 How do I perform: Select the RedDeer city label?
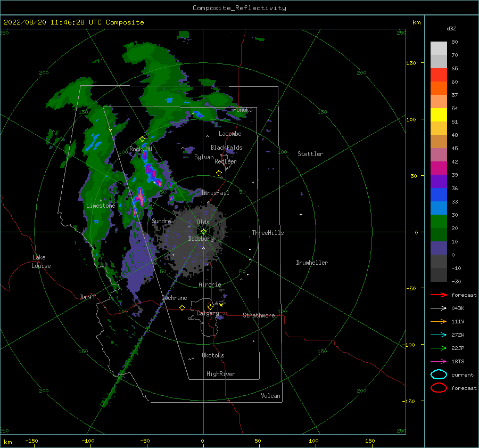226,161
